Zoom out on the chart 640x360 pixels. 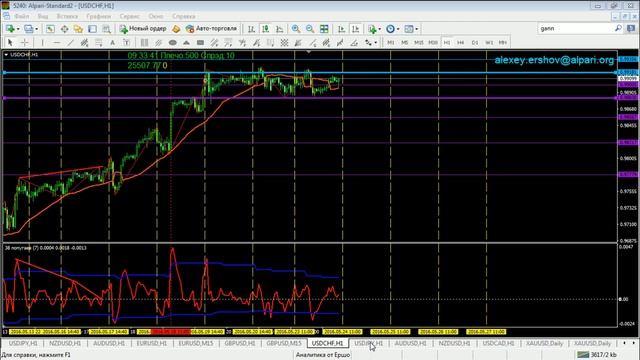(310, 29)
